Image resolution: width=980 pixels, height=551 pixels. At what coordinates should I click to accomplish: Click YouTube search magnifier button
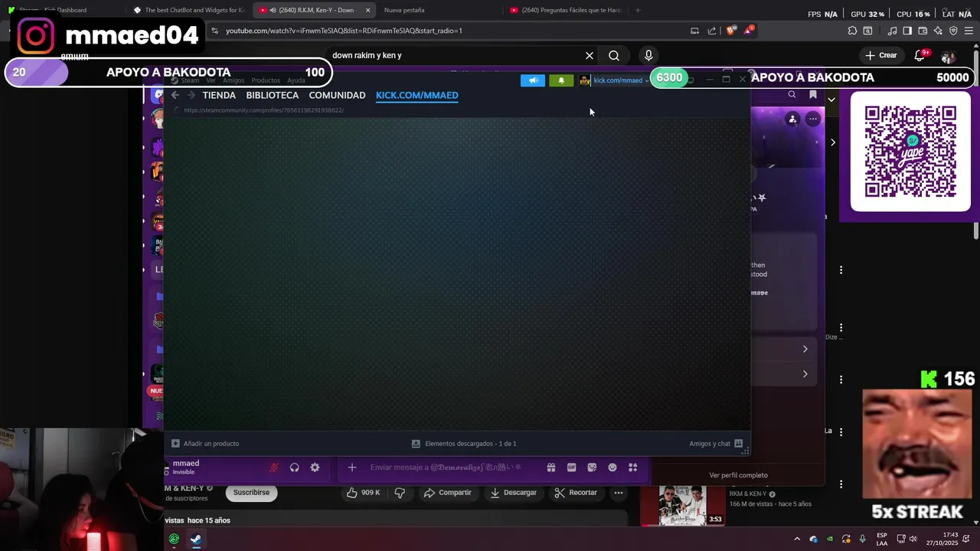point(614,55)
